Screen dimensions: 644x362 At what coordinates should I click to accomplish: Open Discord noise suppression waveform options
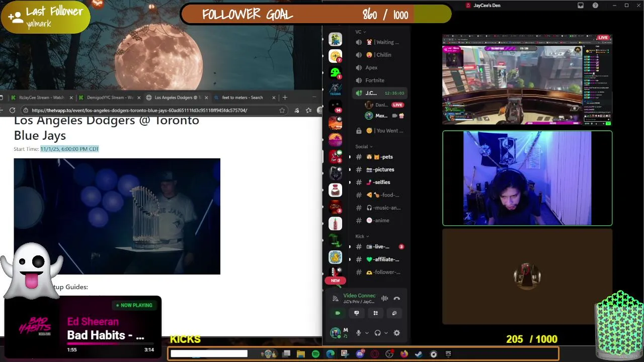(384, 299)
